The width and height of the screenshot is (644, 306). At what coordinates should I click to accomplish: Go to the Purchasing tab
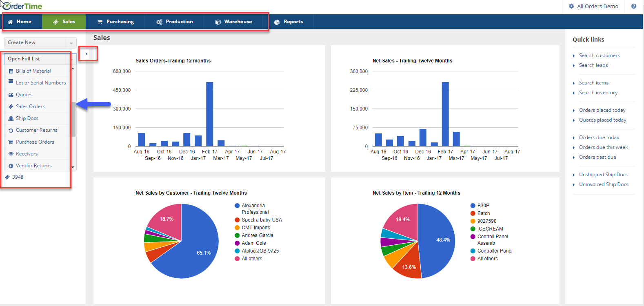[x=115, y=22]
